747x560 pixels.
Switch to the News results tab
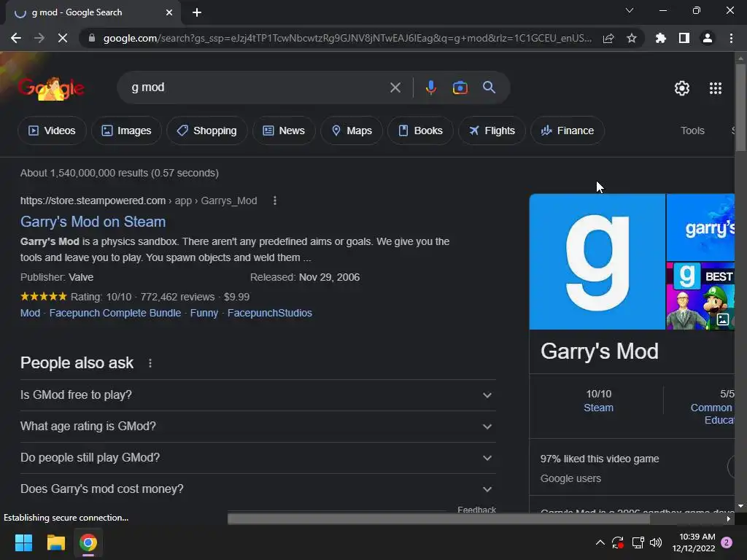pyautogui.click(x=284, y=131)
